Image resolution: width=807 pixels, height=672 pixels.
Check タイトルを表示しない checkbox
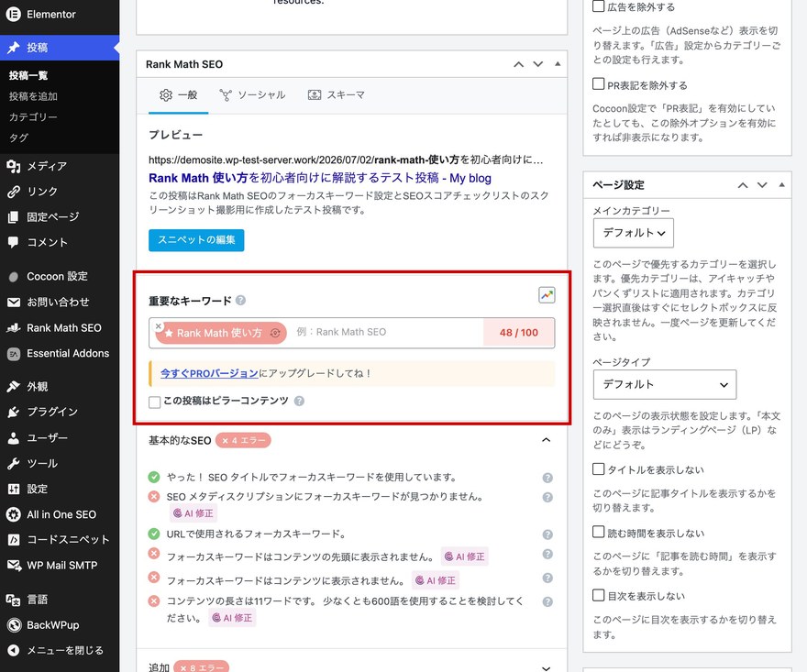(598, 468)
